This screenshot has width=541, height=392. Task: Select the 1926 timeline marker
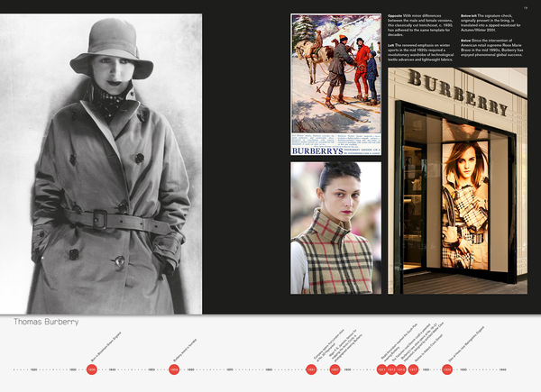447,369
